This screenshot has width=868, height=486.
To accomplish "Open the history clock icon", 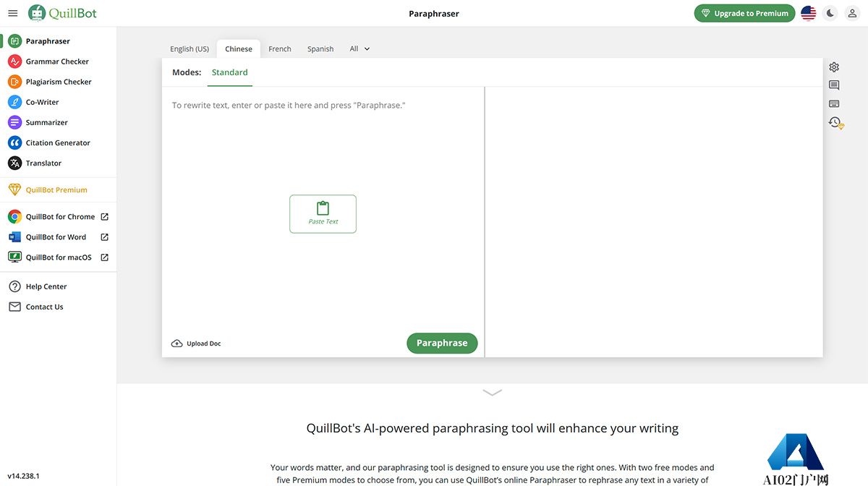I will (835, 122).
